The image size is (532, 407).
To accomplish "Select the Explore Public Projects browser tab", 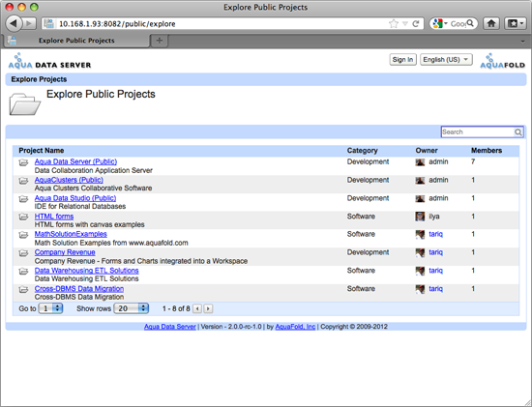I will coord(76,41).
